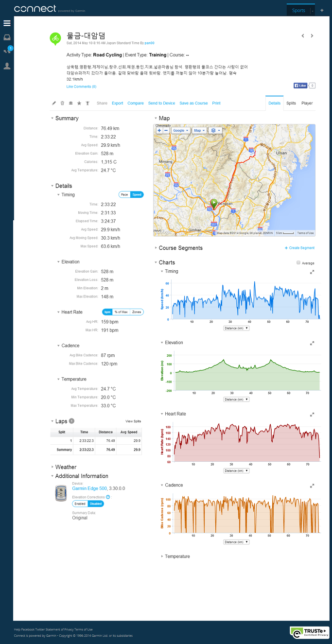Open the View Splits link
Viewport: 332px width, 644px height.
[133, 421]
